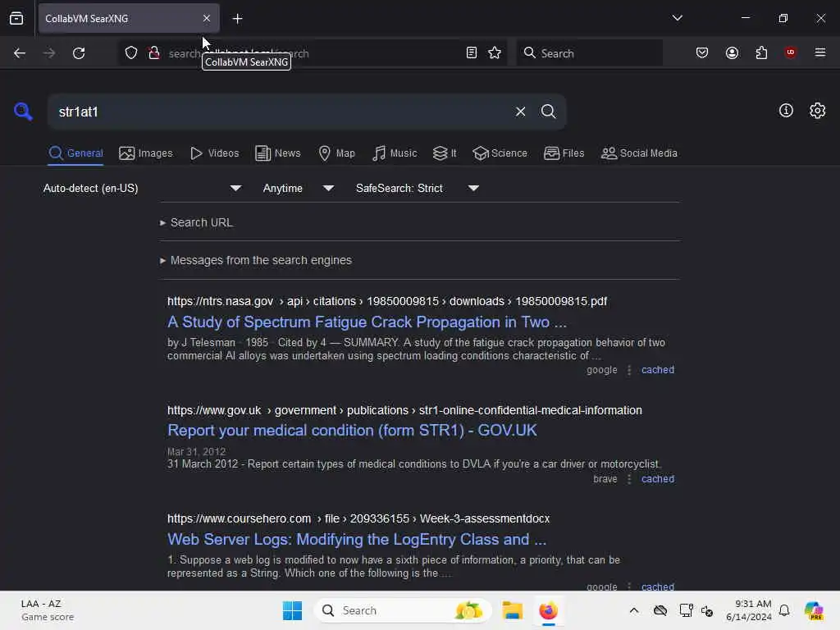This screenshot has height=630, width=840.
Task: Close the CollabVM SearXNG tab
Action: (207, 18)
